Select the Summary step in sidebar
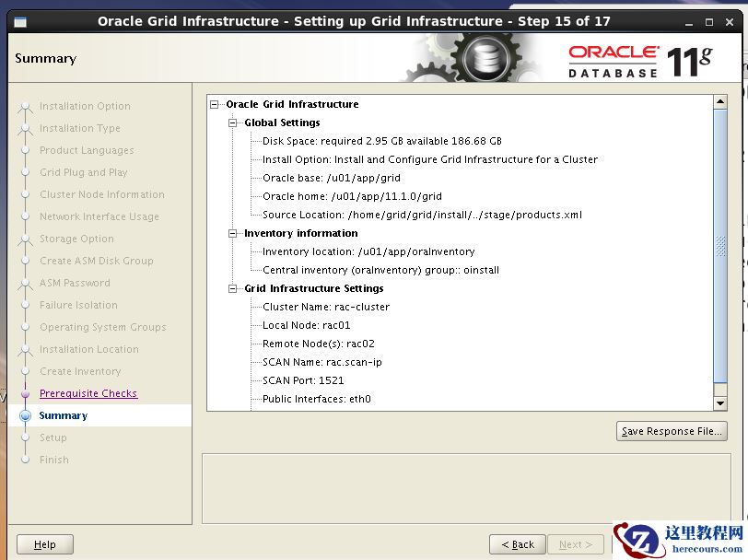 63,415
